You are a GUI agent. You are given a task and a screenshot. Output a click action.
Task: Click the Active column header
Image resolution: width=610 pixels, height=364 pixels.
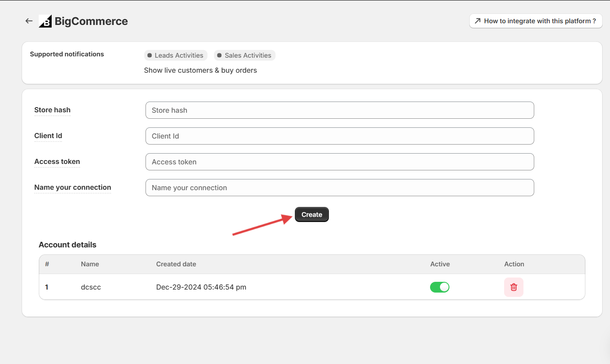[440, 264]
